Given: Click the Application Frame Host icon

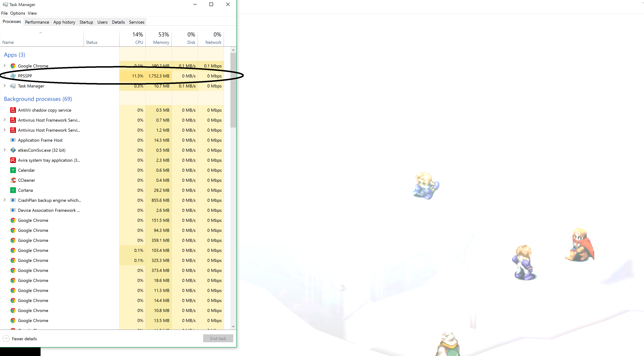Looking at the screenshot, I should 13,140.
